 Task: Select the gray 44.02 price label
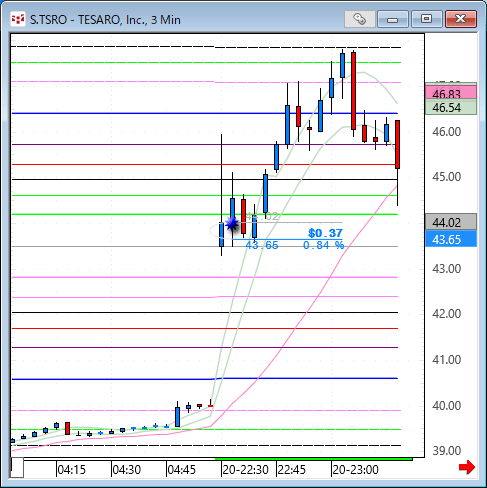tap(451, 222)
